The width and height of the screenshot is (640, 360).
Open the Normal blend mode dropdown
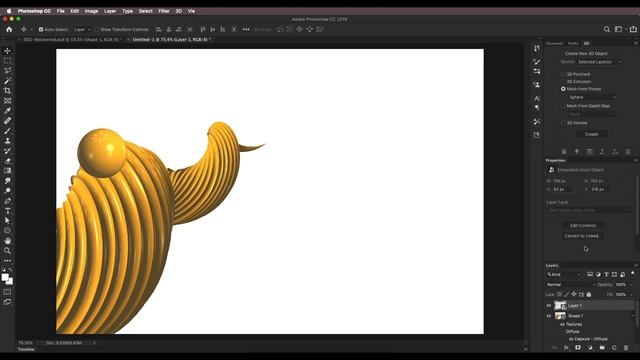click(570, 284)
